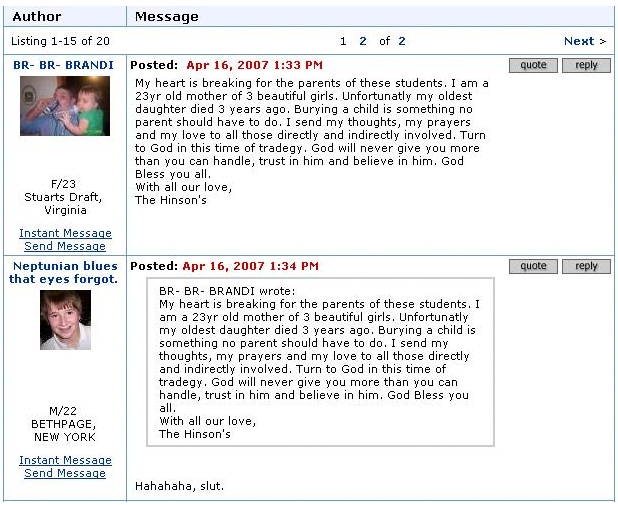Jump to the last page after 'of'
The width and height of the screenshot is (618, 505).
402,41
